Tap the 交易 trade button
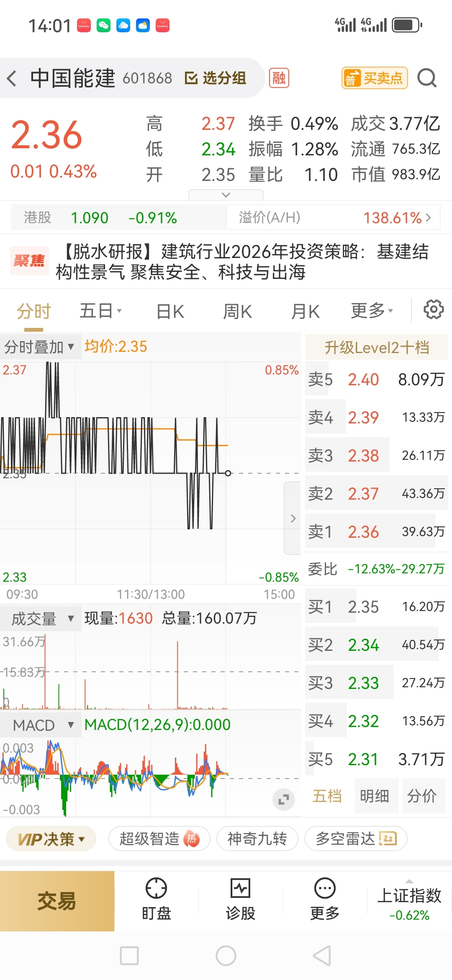 [57, 900]
